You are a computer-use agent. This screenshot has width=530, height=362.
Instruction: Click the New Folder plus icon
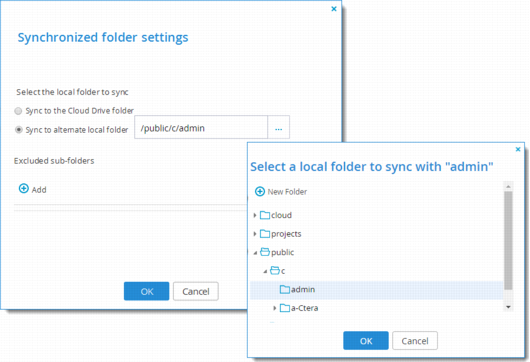pyautogui.click(x=260, y=192)
